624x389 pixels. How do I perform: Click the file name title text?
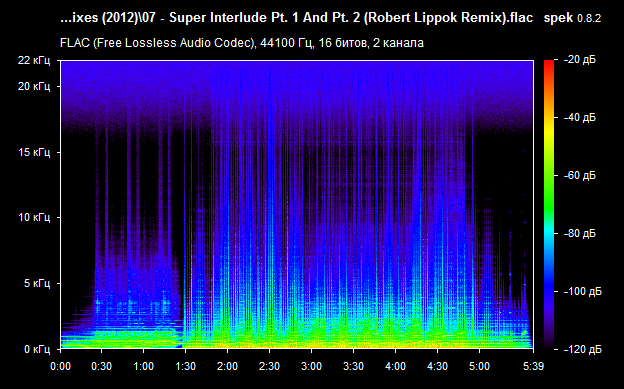(296, 18)
